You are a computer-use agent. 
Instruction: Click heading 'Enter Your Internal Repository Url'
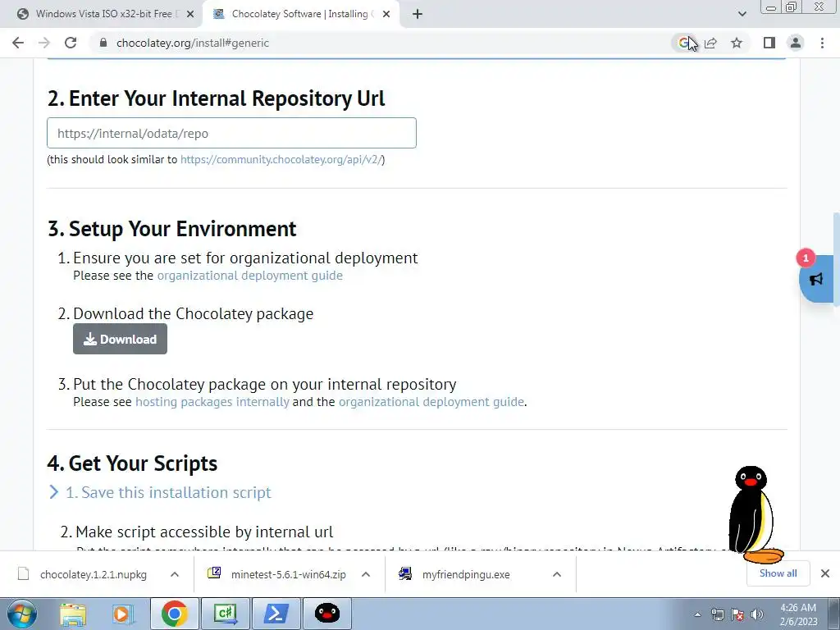coord(217,98)
